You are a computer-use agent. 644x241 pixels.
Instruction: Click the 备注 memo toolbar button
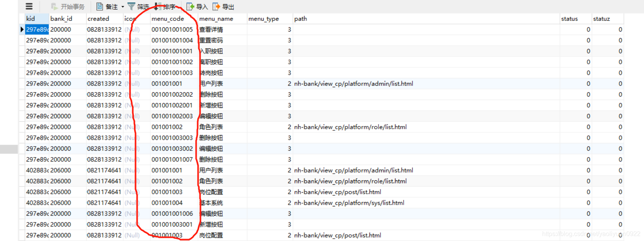107,7
